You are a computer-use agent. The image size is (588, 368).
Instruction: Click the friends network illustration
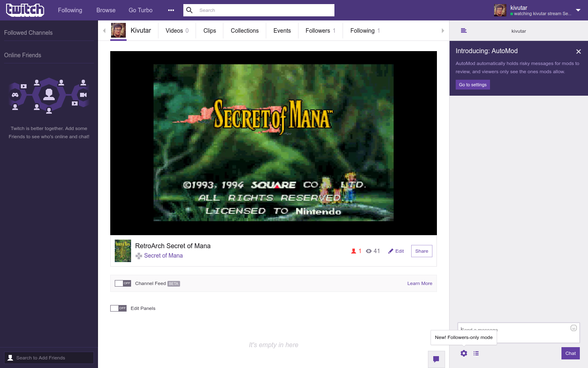click(x=49, y=96)
